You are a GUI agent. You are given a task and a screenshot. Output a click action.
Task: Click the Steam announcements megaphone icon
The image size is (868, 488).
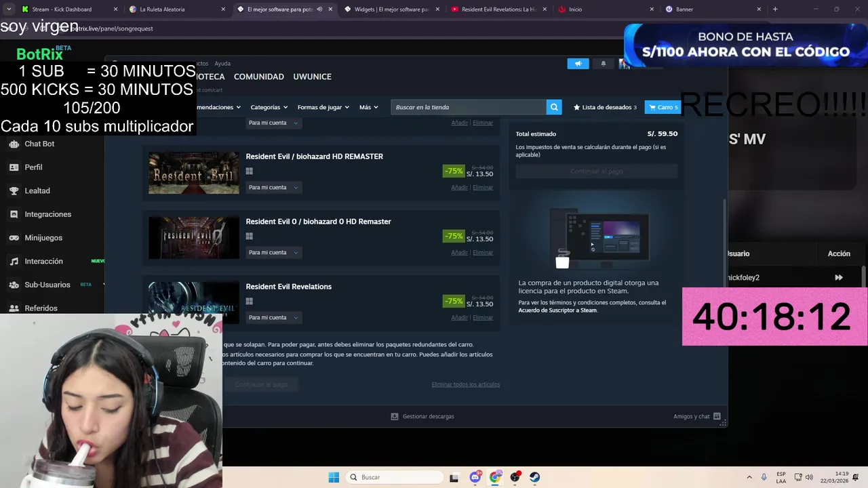click(x=578, y=63)
